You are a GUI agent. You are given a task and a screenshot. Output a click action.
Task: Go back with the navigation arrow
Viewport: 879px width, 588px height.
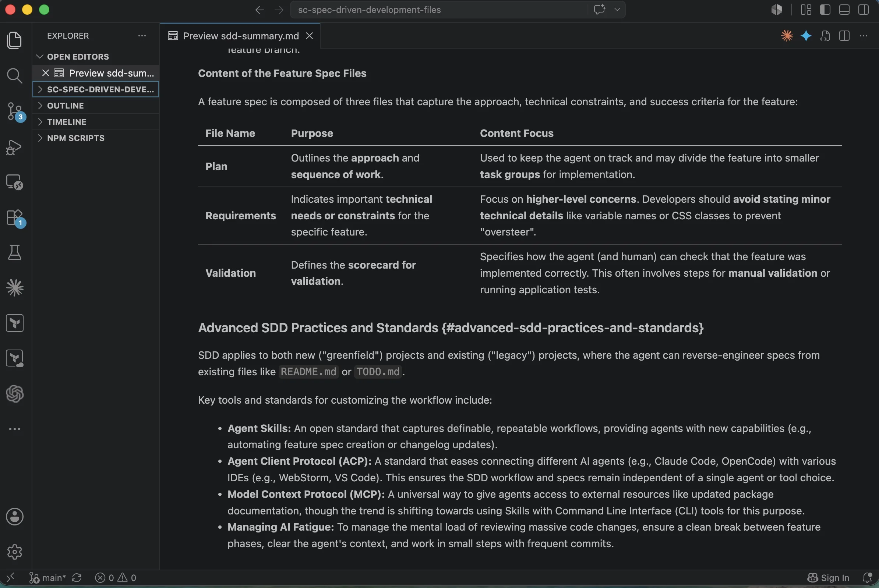[x=260, y=10]
